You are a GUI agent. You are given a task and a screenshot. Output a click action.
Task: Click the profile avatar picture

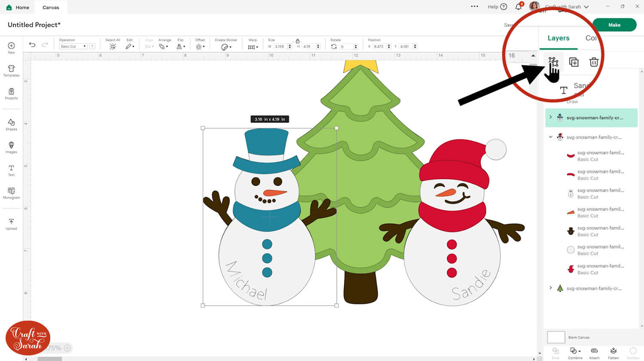tap(534, 6)
